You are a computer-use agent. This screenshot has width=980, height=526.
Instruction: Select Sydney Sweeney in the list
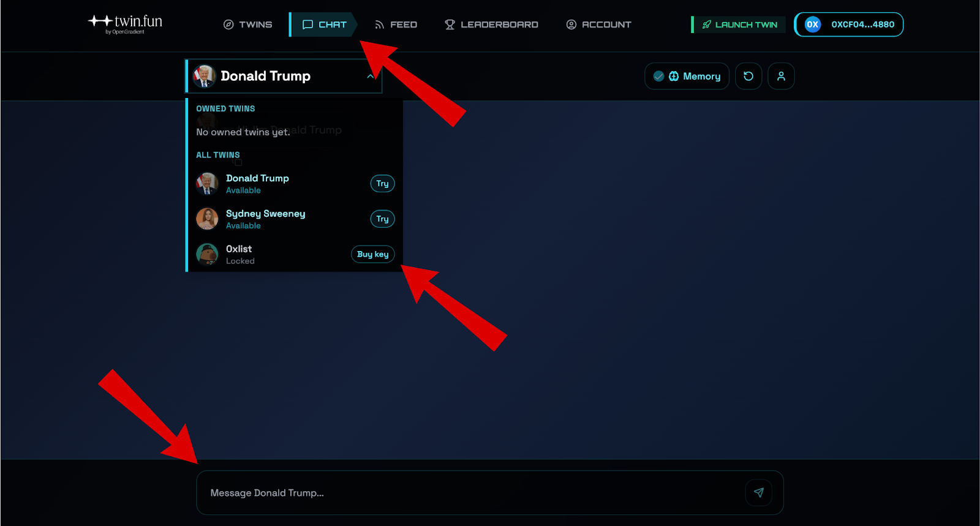point(295,219)
